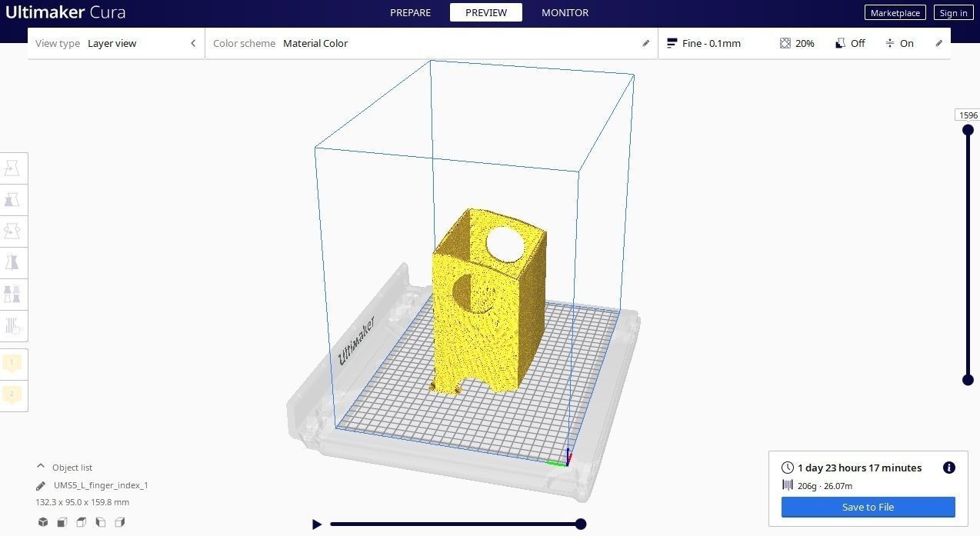Click Save to File
Image resolution: width=980 pixels, height=536 pixels.
pyautogui.click(x=868, y=507)
